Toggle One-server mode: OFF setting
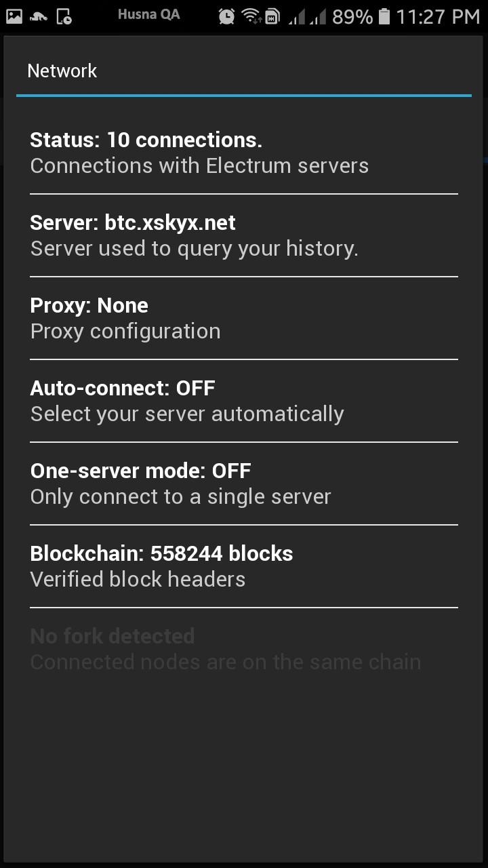Screen dimensions: 488x868 [x=244, y=484]
